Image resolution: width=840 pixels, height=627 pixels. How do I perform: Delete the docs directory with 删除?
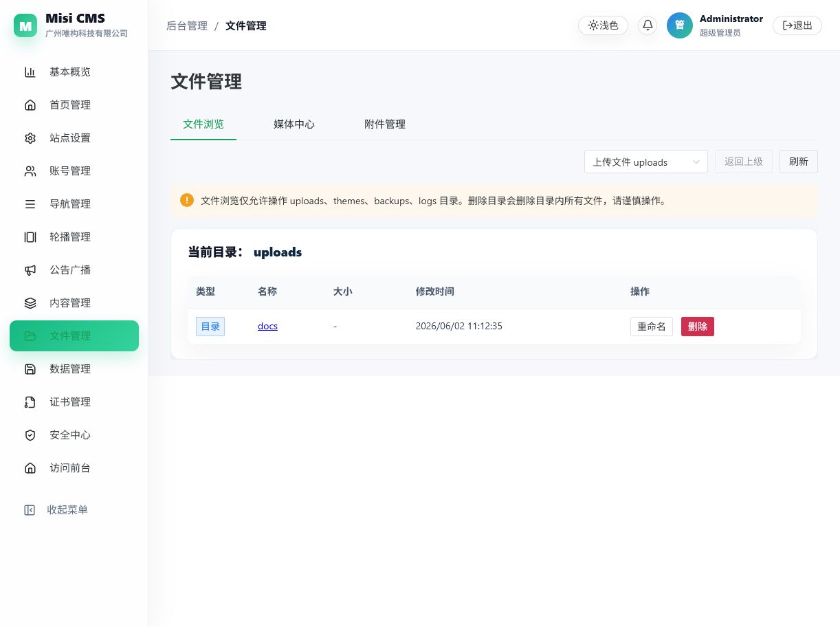click(698, 327)
